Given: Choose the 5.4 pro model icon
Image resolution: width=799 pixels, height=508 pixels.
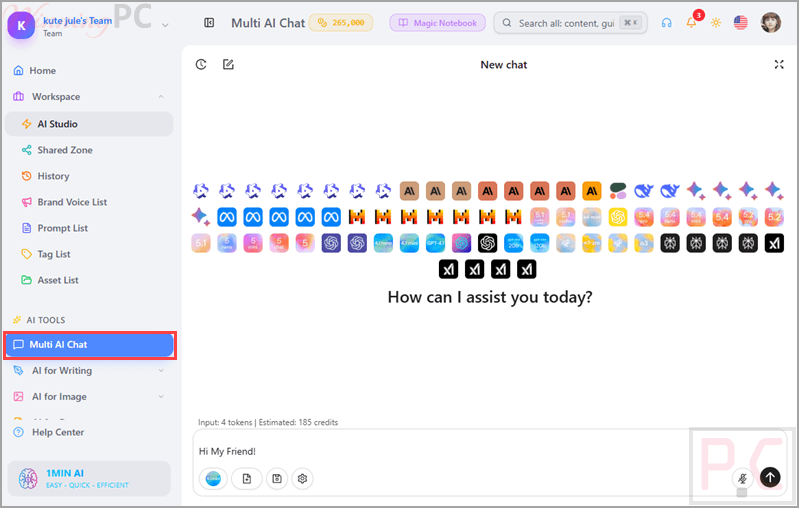Looking at the screenshot, I should coord(644,217).
